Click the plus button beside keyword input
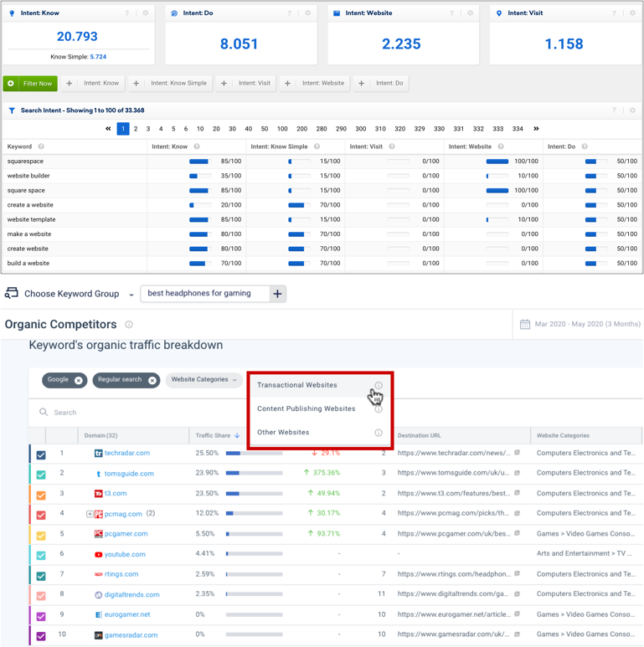Viewport: 644px width, 647px height. coord(278,294)
